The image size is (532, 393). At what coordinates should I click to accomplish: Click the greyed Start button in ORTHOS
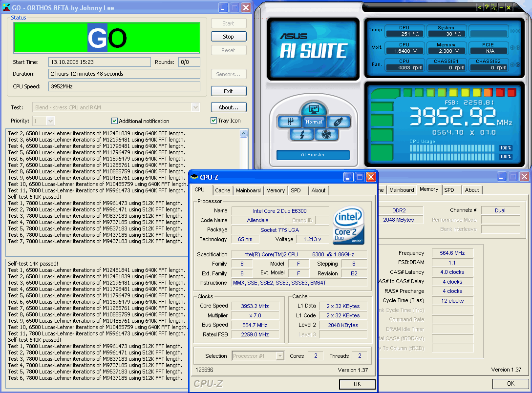pos(228,23)
